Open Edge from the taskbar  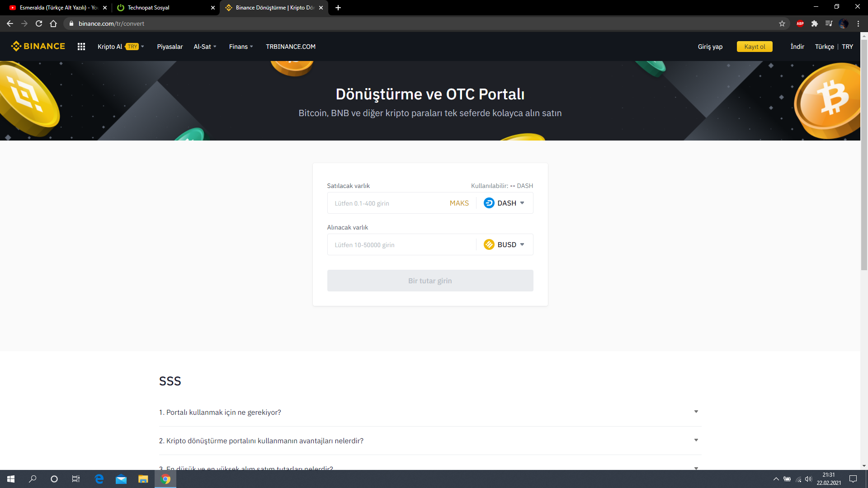pyautogui.click(x=99, y=479)
